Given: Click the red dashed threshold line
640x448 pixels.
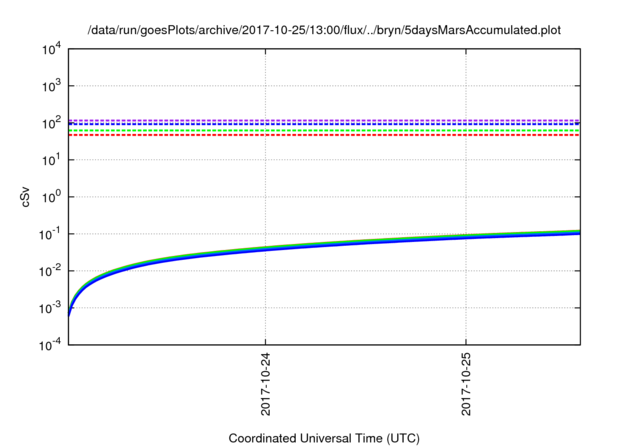Looking at the screenshot, I should [324, 135].
